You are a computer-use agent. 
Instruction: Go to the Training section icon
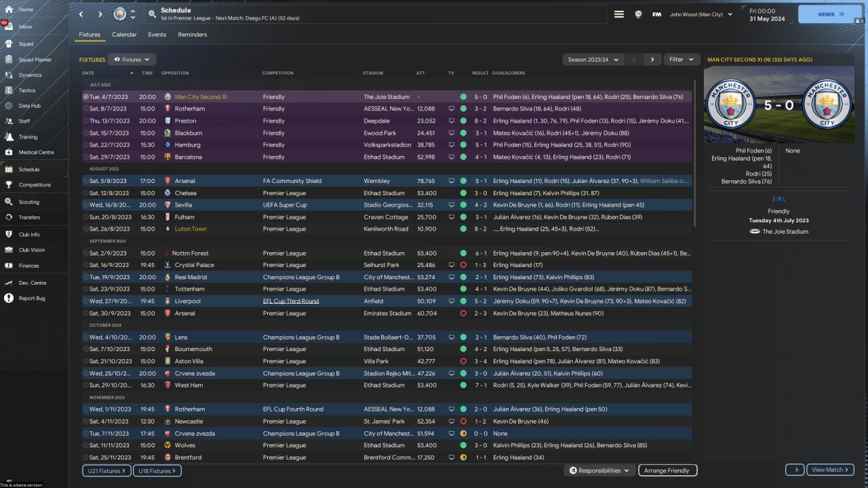pos(9,137)
